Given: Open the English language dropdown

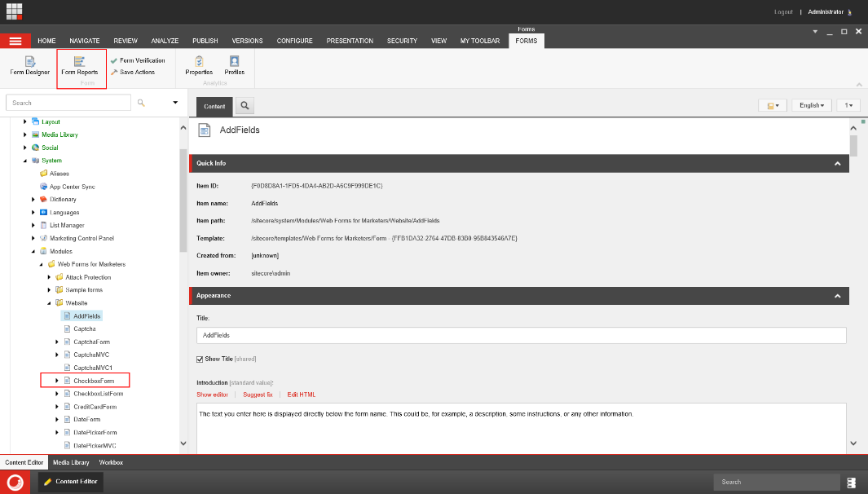Looking at the screenshot, I should point(811,105).
